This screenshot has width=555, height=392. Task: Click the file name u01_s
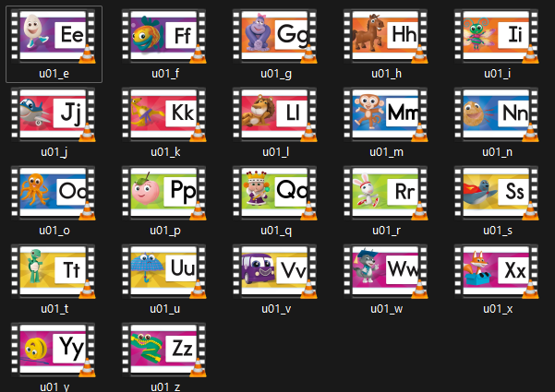click(x=498, y=231)
